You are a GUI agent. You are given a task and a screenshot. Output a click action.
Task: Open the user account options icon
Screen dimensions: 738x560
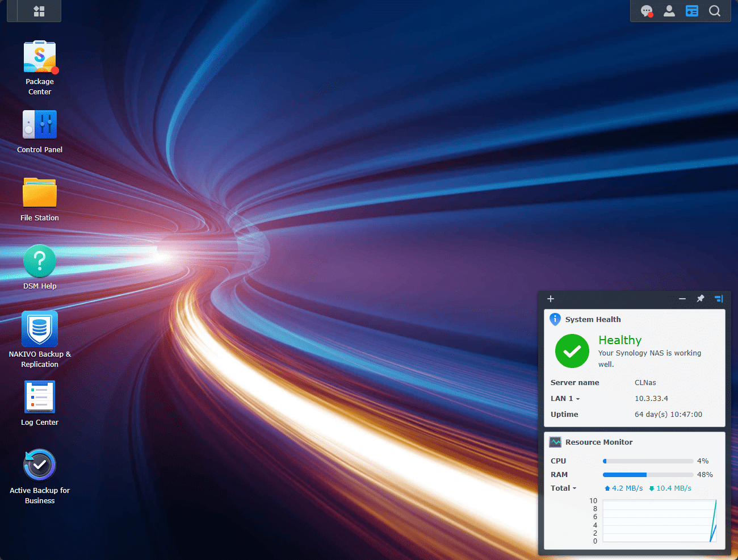coord(669,11)
